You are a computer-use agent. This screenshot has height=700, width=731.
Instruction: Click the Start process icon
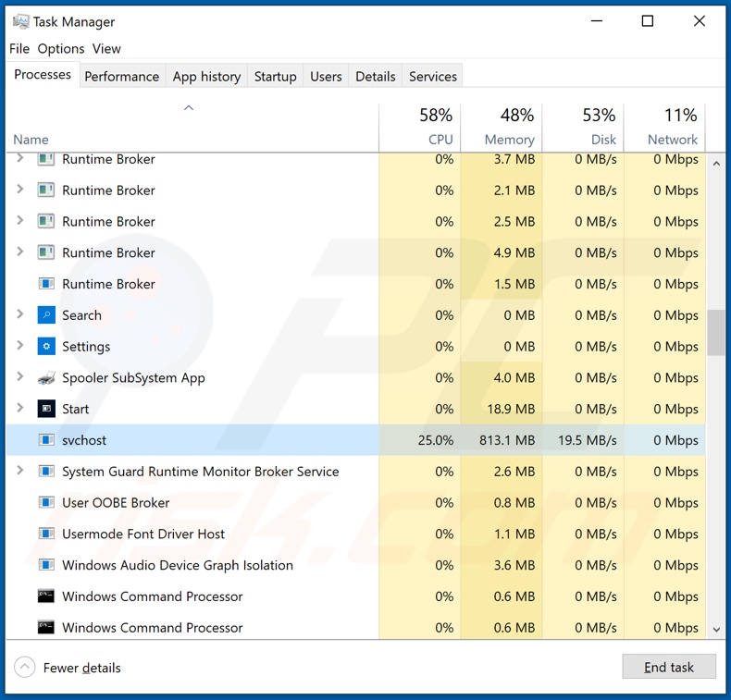click(x=46, y=409)
